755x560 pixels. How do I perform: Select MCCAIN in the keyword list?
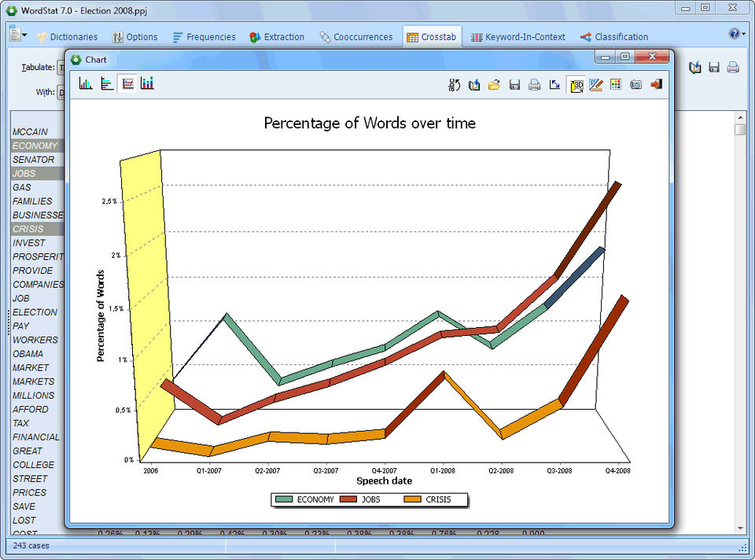pos(38,132)
